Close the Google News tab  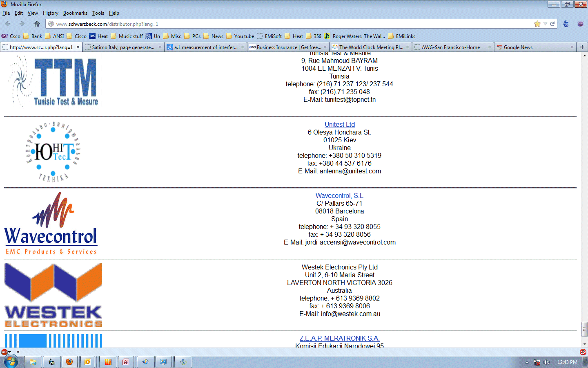[572, 47]
